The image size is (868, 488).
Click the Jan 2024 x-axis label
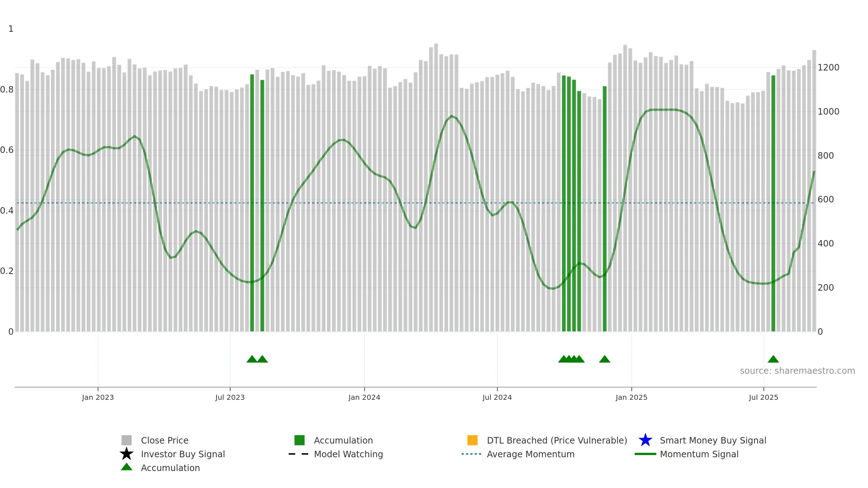pos(364,398)
